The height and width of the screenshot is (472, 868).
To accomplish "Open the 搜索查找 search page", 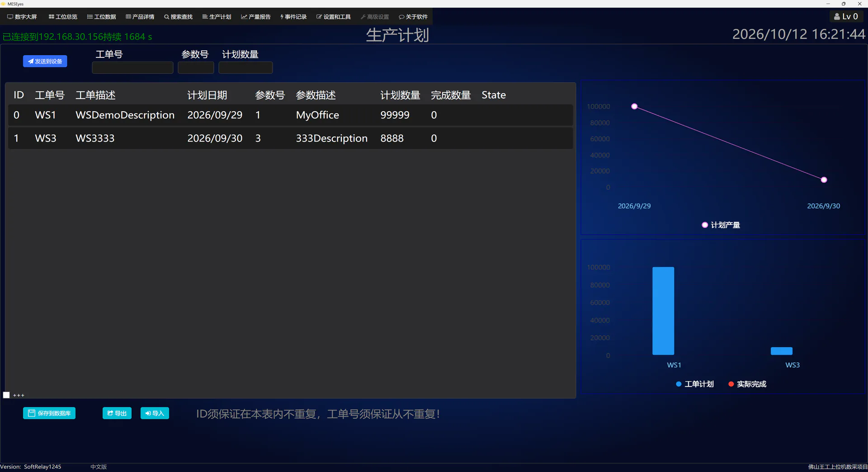I will point(178,17).
